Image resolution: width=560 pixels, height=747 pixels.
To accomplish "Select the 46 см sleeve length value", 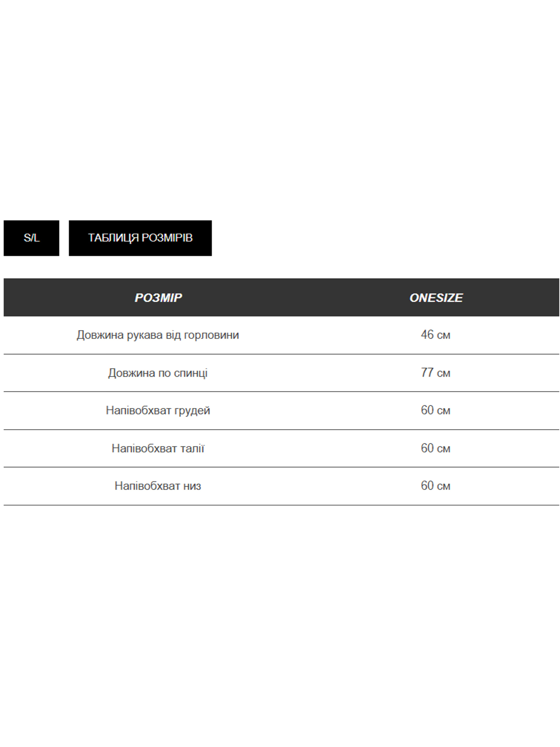I will point(436,335).
